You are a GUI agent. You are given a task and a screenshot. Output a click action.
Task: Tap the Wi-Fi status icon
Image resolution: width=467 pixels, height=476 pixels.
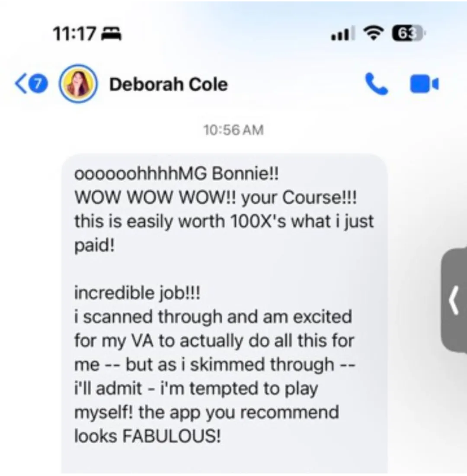[374, 33]
